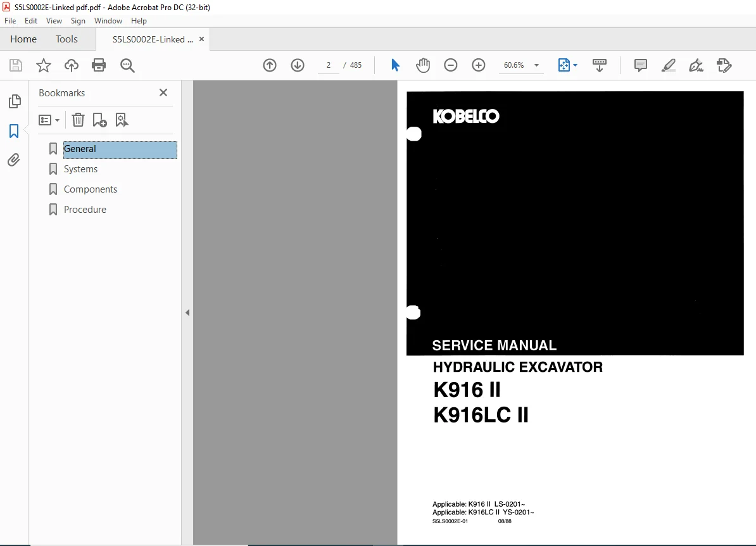
Task: Click the Save file icon
Action: [16, 65]
